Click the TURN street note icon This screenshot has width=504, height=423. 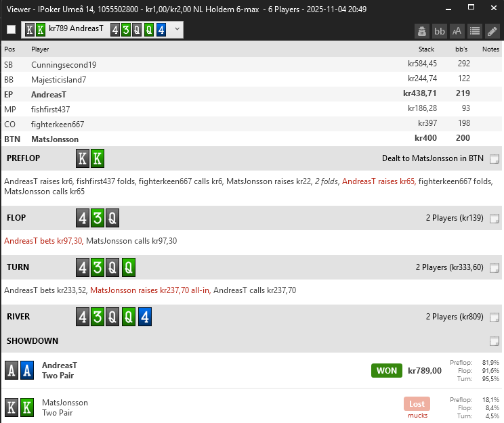[x=495, y=268]
